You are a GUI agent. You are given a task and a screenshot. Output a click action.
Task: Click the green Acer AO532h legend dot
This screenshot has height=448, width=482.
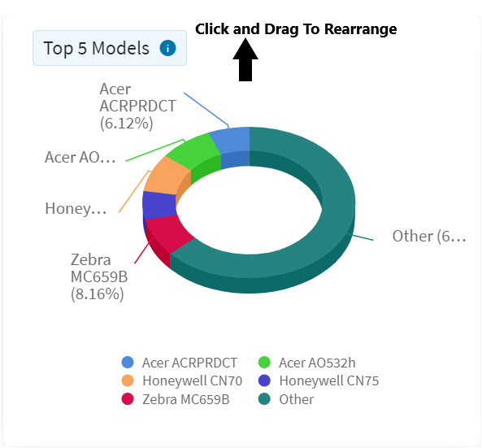264,362
